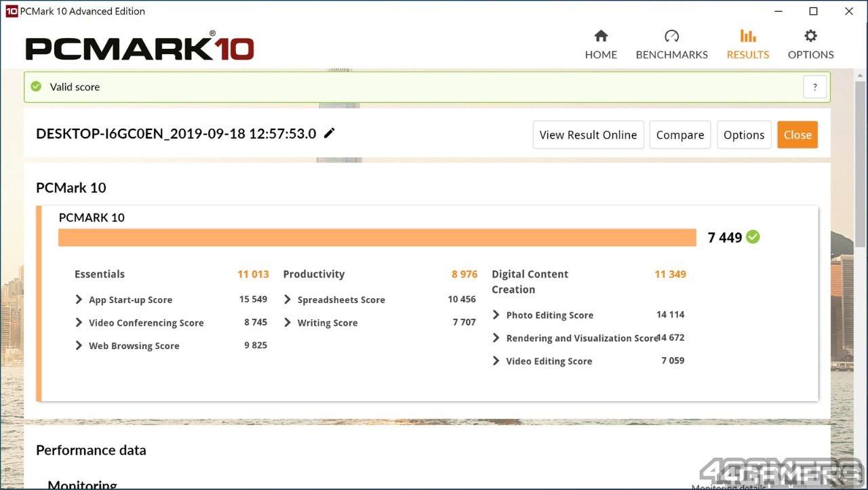Open the OPTIONS tab
The width and height of the screenshot is (868, 490).
point(810,45)
